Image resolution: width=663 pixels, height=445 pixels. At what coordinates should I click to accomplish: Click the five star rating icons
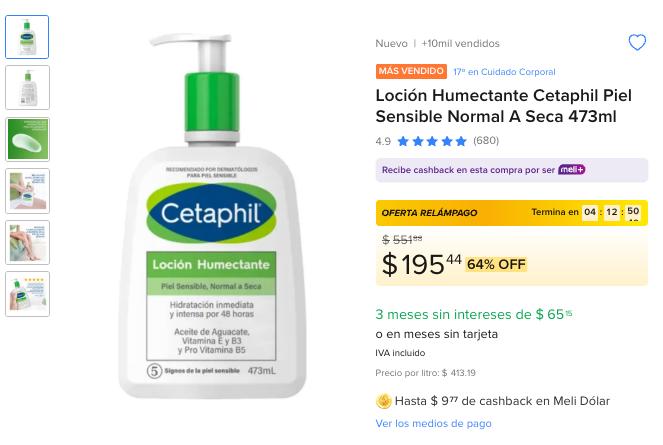tap(432, 141)
